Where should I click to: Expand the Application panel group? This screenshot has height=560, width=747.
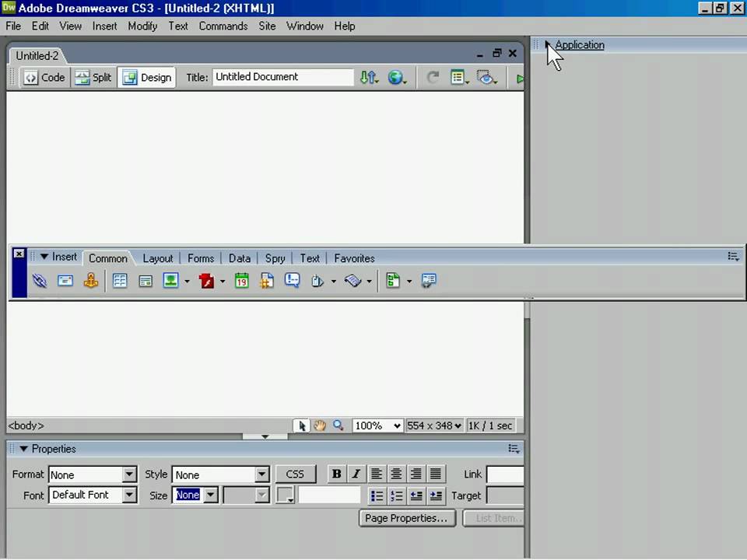[547, 45]
